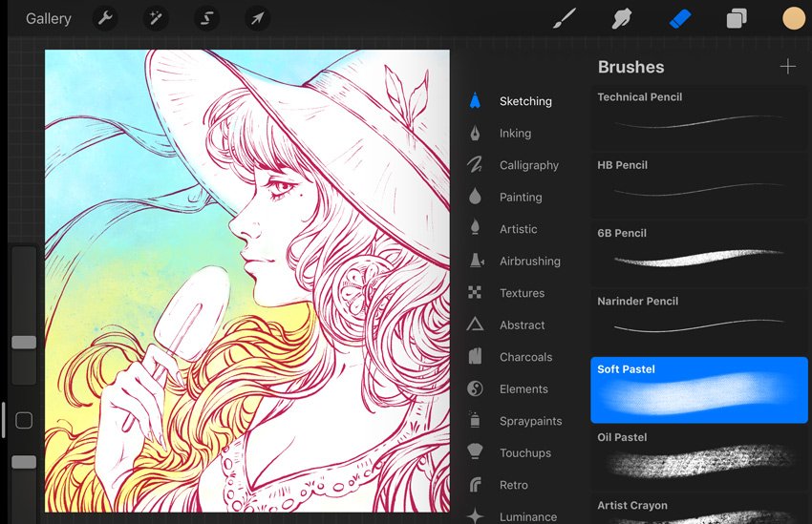
Task: Click the Airbrushing cone icon
Action: tap(477, 261)
